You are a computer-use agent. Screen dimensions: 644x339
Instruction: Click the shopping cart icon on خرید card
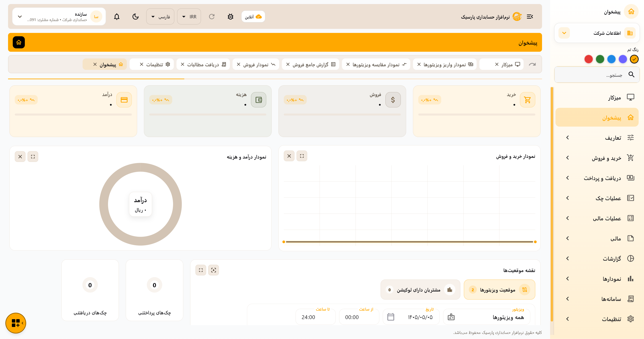click(527, 100)
